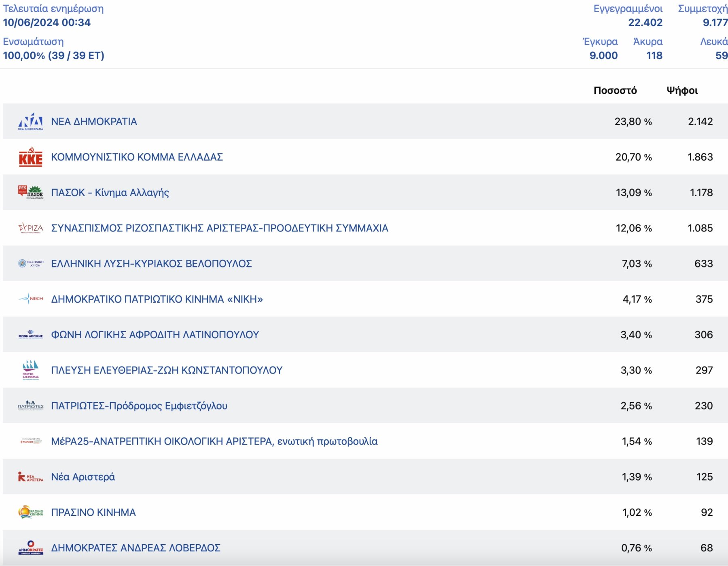The height and width of the screenshot is (566, 728).
Task: Click the 13,09 % percentage value
Action: [634, 193]
